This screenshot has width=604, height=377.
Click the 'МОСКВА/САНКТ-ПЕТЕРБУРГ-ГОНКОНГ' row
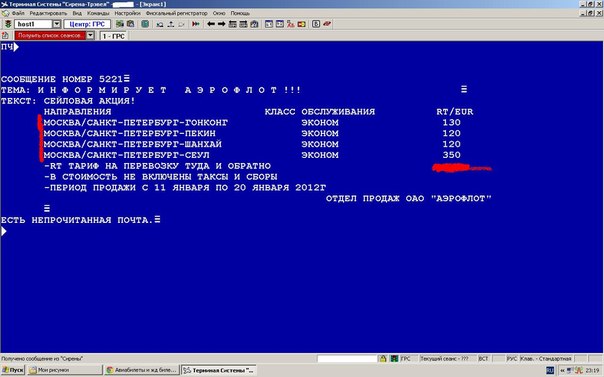tap(136, 122)
